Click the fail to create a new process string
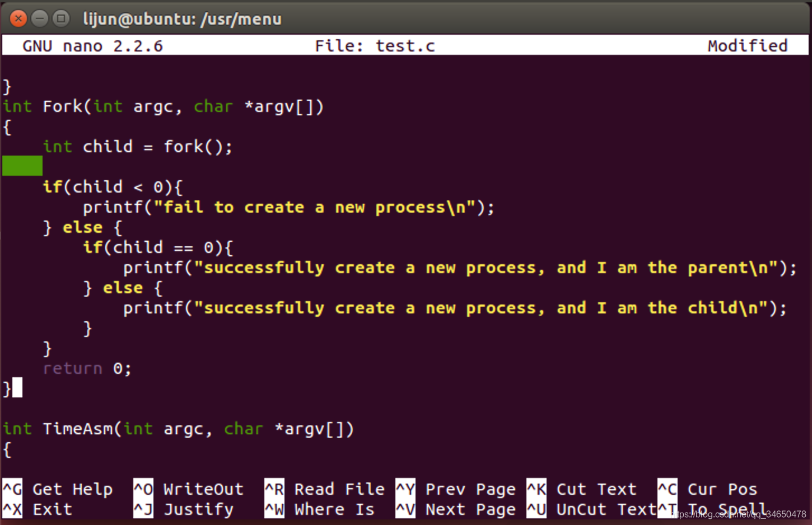The image size is (812, 525). (x=315, y=207)
